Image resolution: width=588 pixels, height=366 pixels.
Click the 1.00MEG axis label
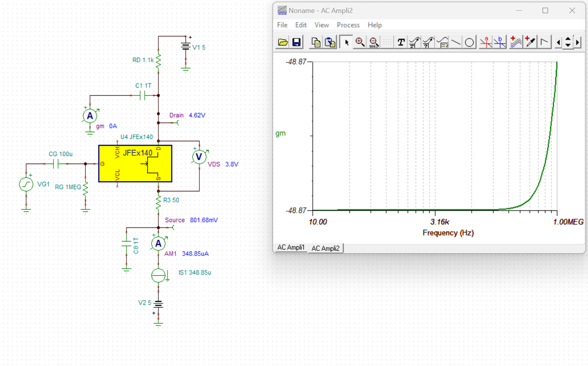568,222
